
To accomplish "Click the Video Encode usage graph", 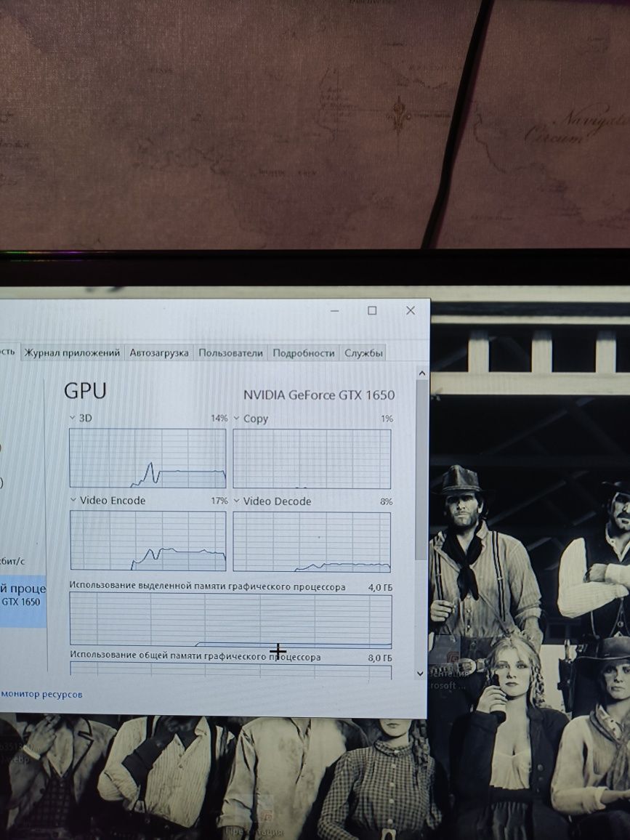I will pyautogui.click(x=148, y=541).
